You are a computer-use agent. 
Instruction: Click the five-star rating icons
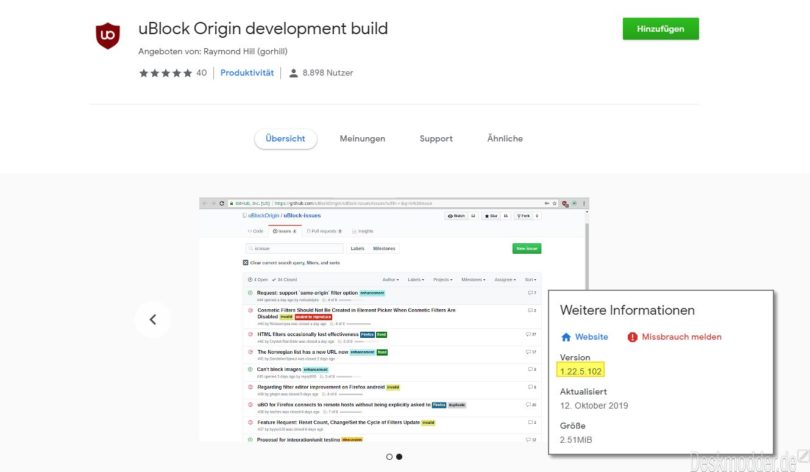point(165,73)
